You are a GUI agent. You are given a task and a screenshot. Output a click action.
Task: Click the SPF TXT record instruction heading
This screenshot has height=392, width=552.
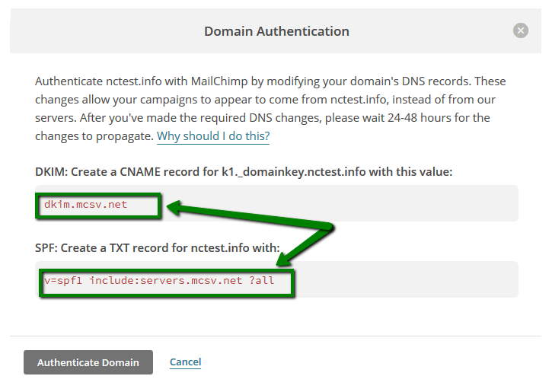coord(158,247)
